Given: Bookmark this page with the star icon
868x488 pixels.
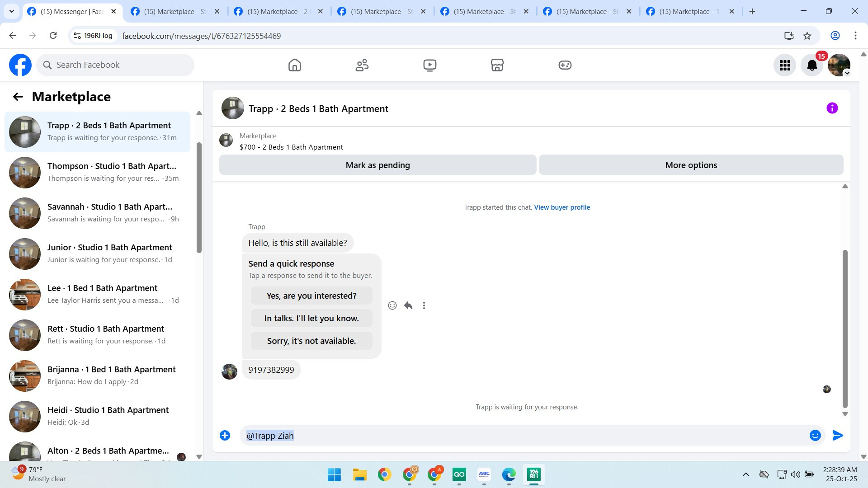Looking at the screenshot, I should (x=807, y=36).
